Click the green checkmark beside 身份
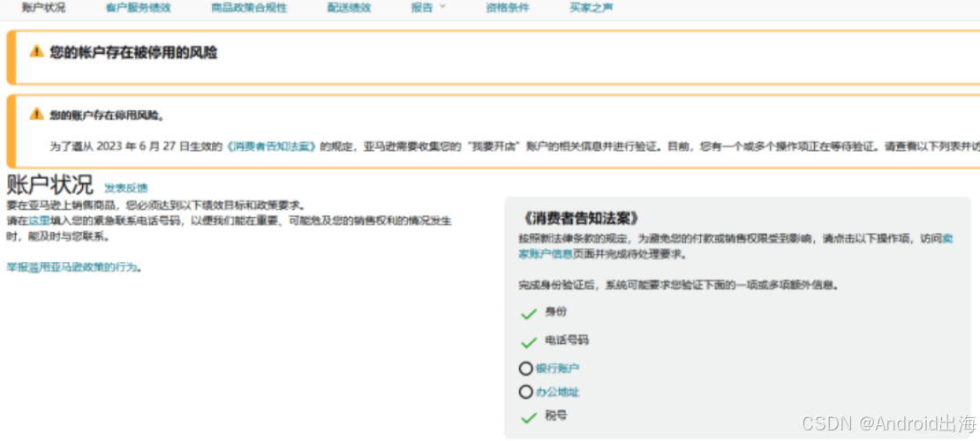Viewport: 980px width, 441px height. tap(529, 314)
